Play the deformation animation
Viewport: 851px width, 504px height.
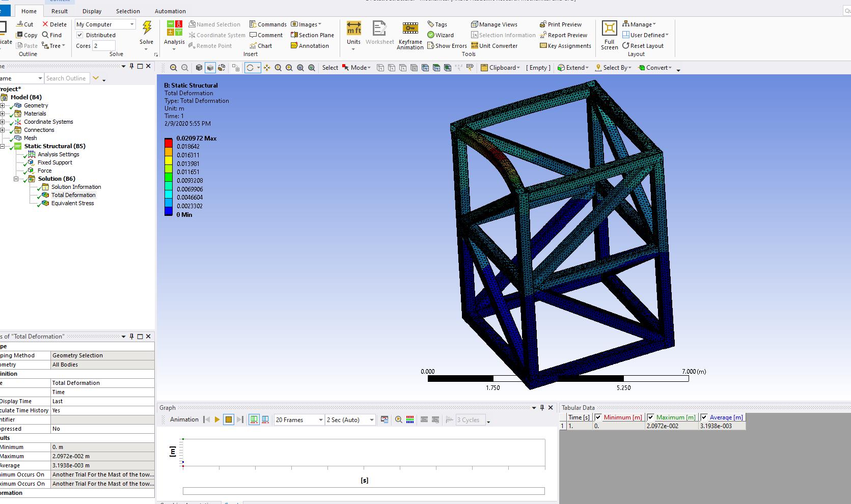[217, 419]
